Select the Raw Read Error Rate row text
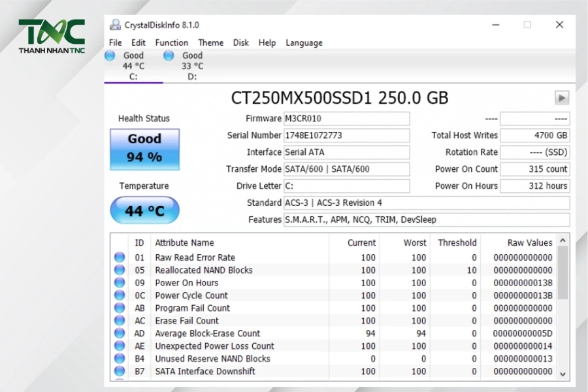588x392 pixels. [x=195, y=257]
